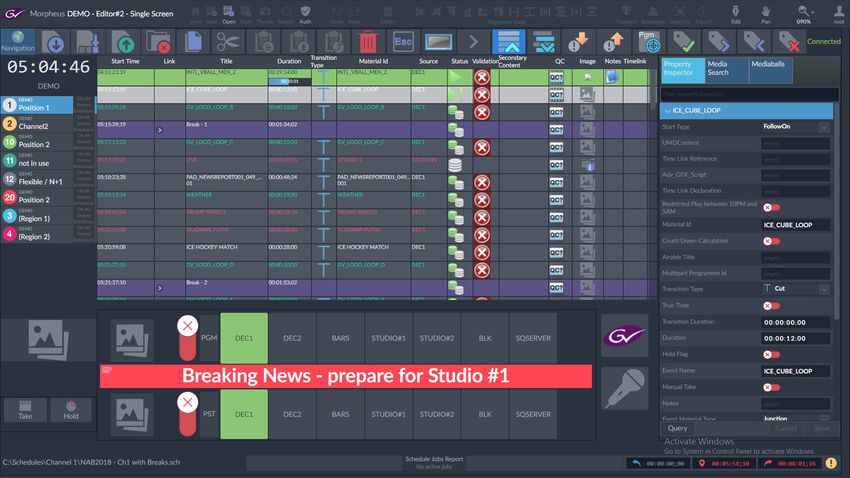Select the Property Inspector tab
Viewport: 850px width, 478px height.
pos(683,70)
